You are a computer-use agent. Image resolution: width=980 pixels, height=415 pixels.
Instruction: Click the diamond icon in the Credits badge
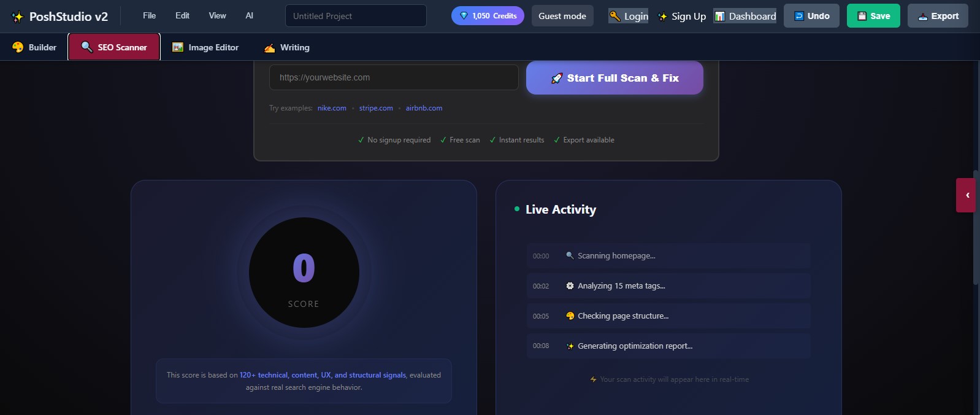[x=464, y=16]
